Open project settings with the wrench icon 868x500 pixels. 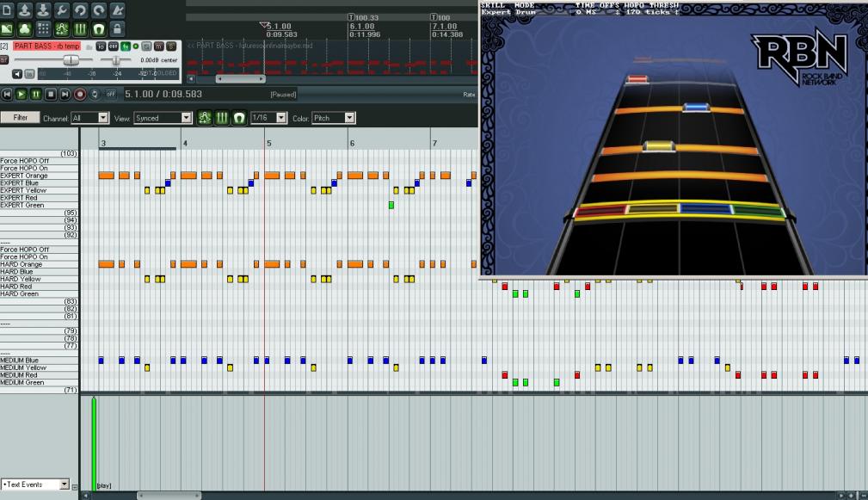[61, 9]
